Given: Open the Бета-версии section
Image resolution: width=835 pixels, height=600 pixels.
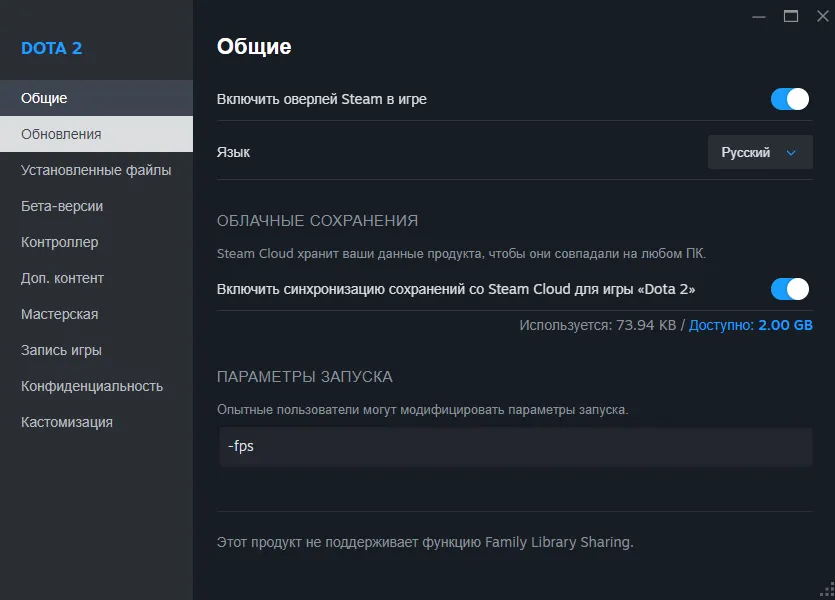Looking at the screenshot, I should pos(61,205).
